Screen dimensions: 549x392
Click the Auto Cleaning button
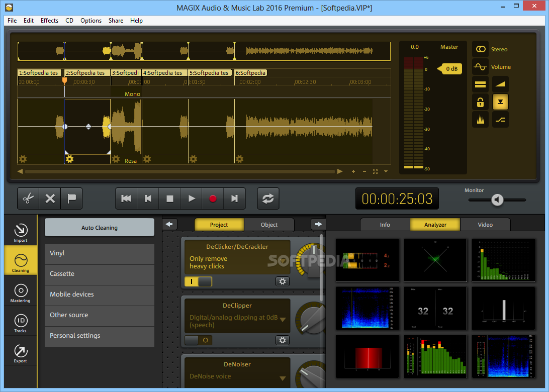click(x=100, y=228)
